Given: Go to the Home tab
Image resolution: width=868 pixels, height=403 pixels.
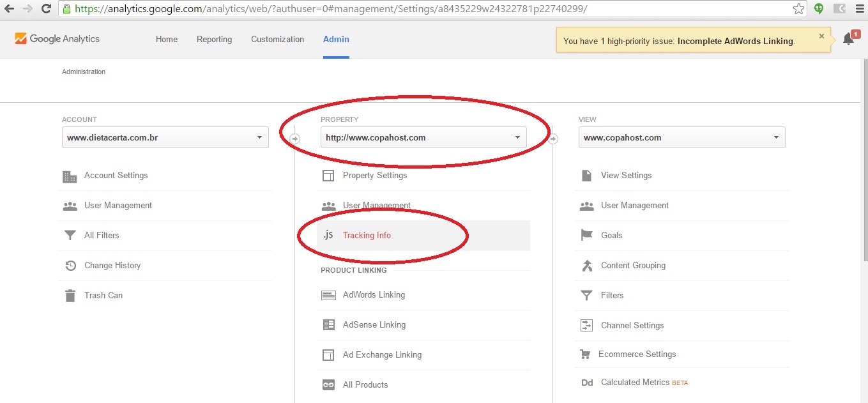Looking at the screenshot, I should [167, 39].
